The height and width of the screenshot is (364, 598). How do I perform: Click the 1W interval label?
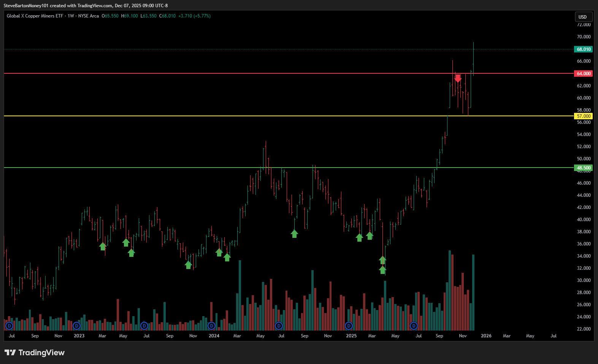71,16
